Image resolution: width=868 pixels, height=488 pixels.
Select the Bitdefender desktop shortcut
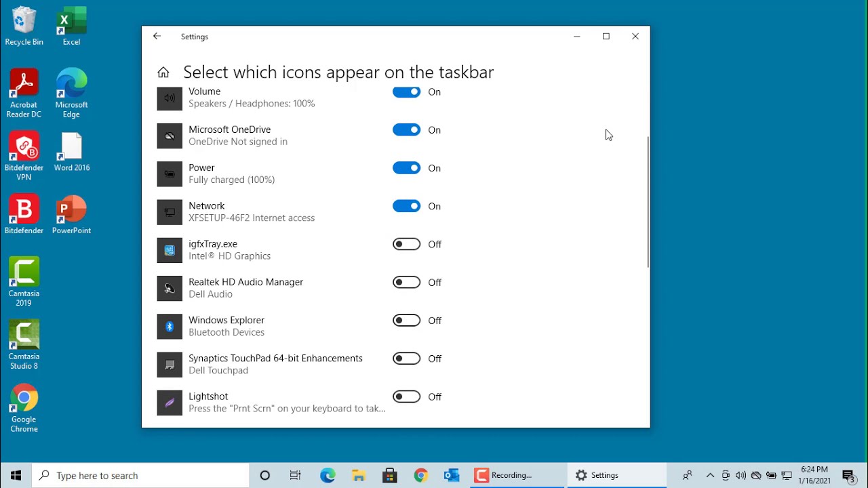[24, 215]
